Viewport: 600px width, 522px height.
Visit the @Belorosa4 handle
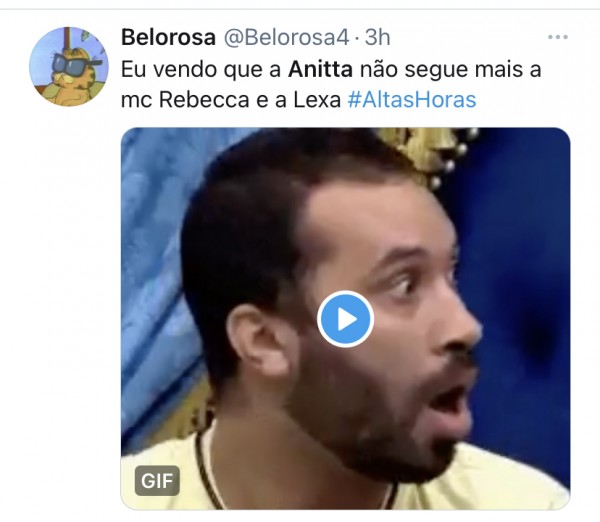286,38
